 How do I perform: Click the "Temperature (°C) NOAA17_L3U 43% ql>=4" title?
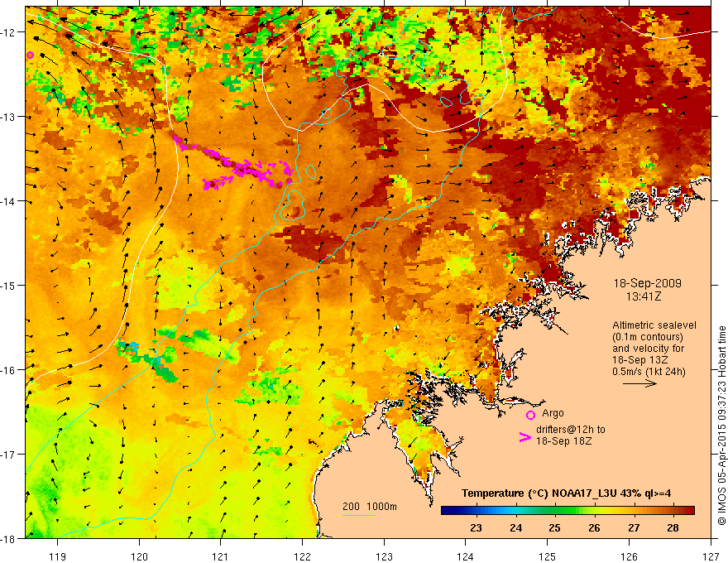566,493
